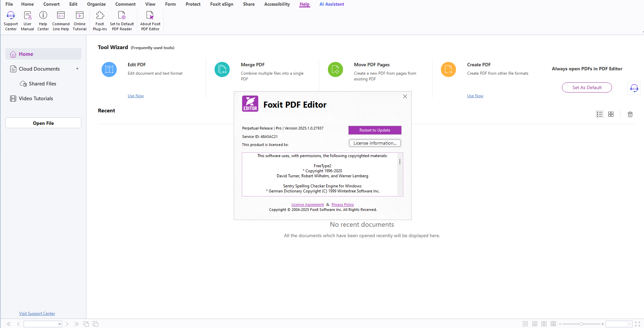Viewport: 644px width, 328px height.
Task: Select Home in the left sidebar
Action: [x=43, y=54]
